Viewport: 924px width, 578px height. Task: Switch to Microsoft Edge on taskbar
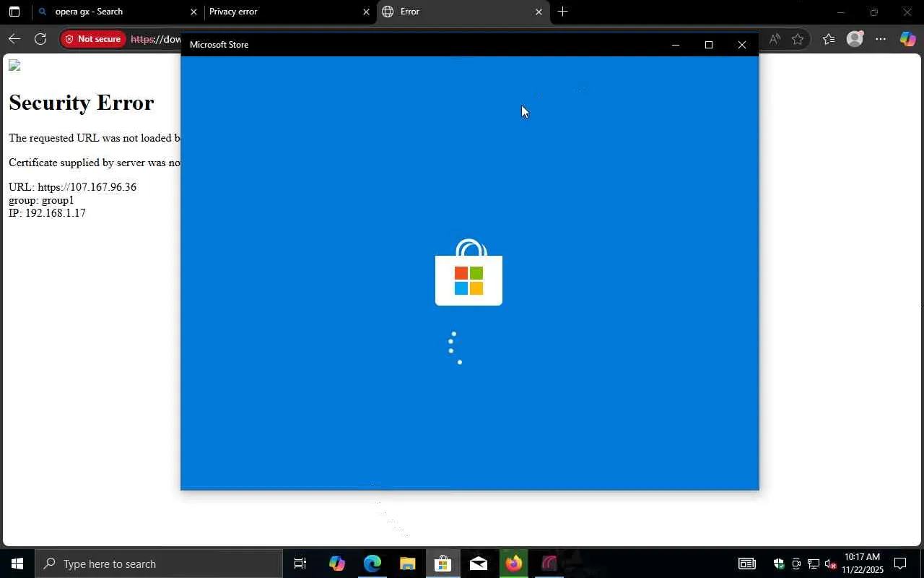tap(372, 564)
